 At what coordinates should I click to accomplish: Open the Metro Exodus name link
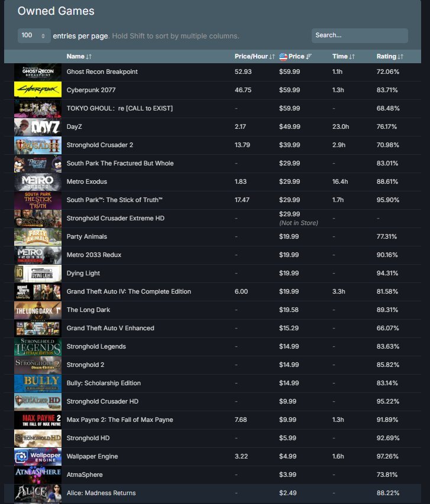pos(86,181)
